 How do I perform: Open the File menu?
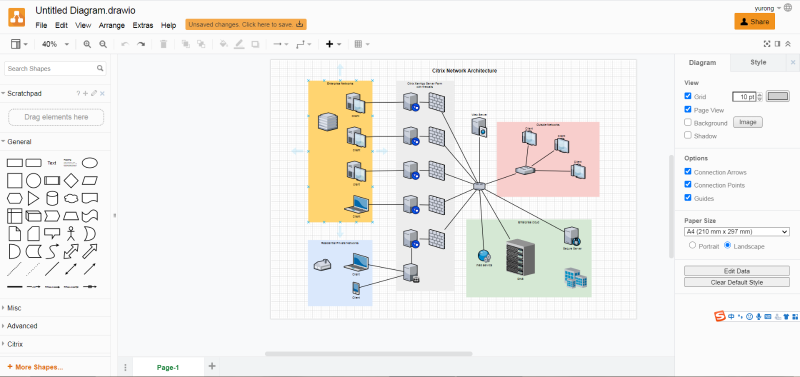pyautogui.click(x=41, y=25)
